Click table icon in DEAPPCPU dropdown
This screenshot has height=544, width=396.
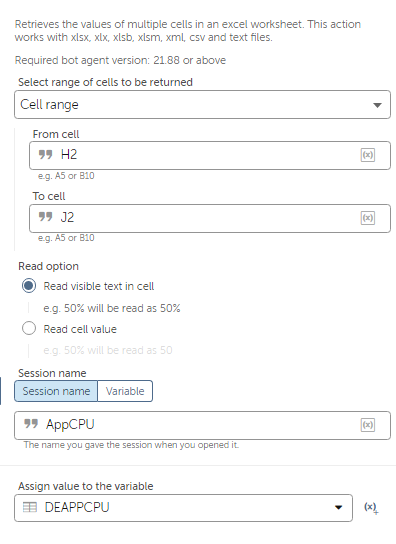pos(30,508)
